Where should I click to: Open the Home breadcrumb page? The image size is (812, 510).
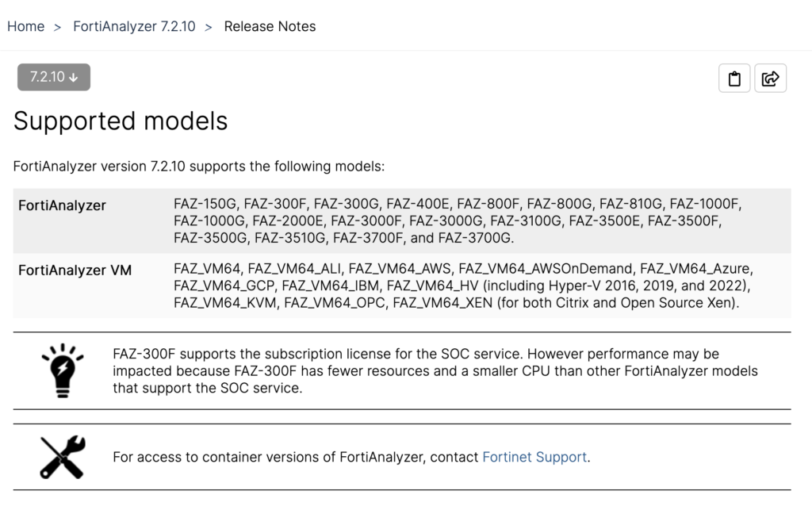pyautogui.click(x=26, y=26)
